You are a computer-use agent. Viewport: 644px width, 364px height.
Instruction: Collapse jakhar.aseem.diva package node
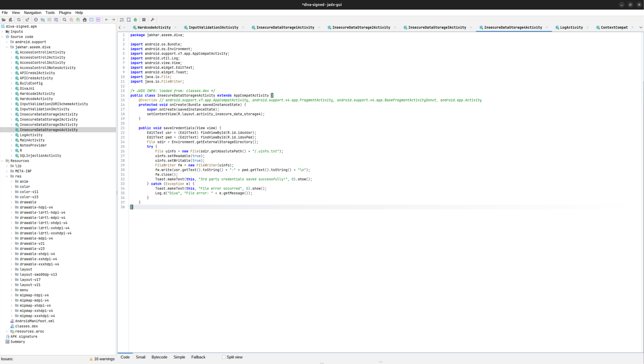7,47
